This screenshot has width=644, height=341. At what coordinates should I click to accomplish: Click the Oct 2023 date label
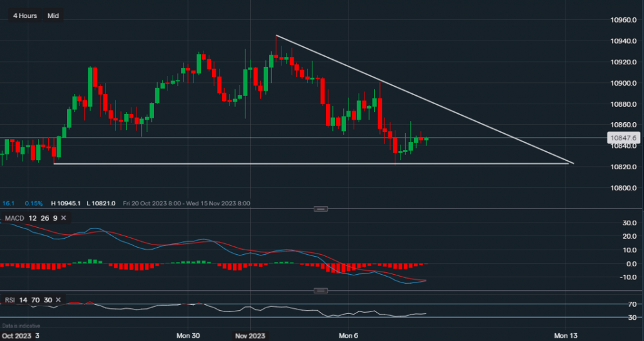[17, 335]
